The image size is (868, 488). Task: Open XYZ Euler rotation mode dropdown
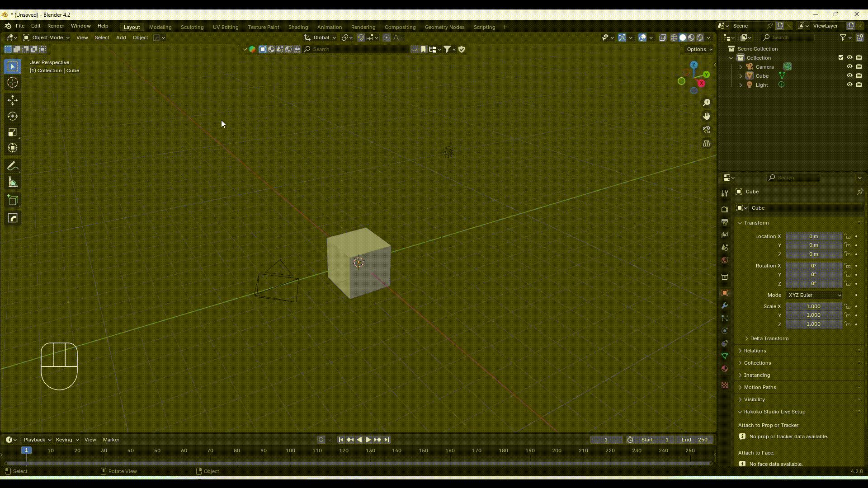[x=814, y=295]
